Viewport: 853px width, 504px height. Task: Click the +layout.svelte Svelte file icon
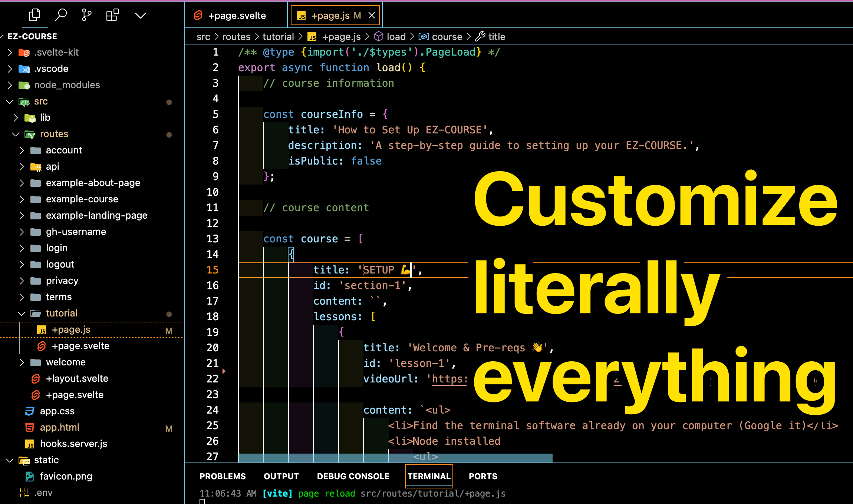point(36,378)
